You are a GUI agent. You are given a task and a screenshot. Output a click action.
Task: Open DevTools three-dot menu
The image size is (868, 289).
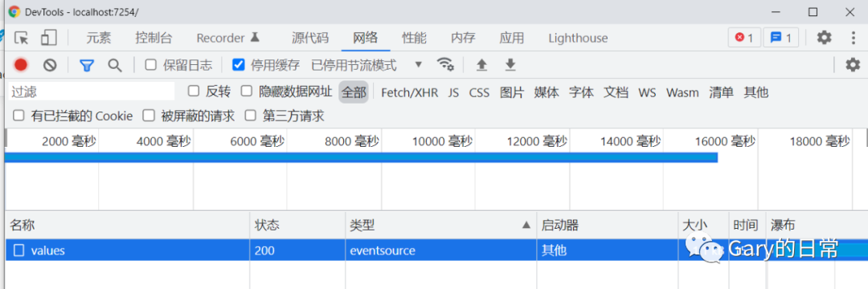click(853, 38)
